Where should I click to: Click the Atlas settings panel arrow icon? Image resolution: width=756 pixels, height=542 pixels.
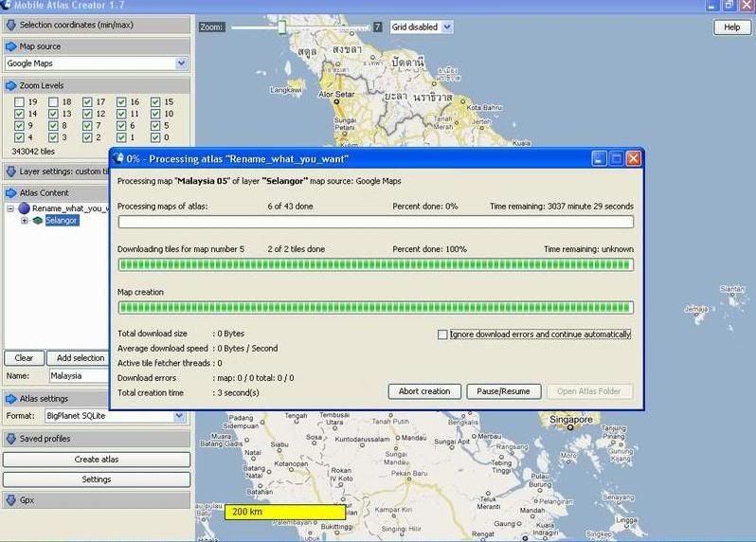[11, 399]
